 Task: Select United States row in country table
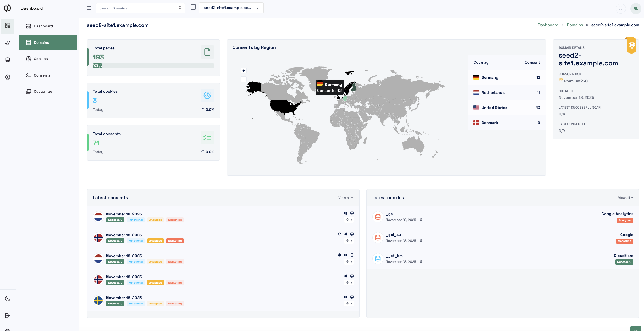pos(507,108)
